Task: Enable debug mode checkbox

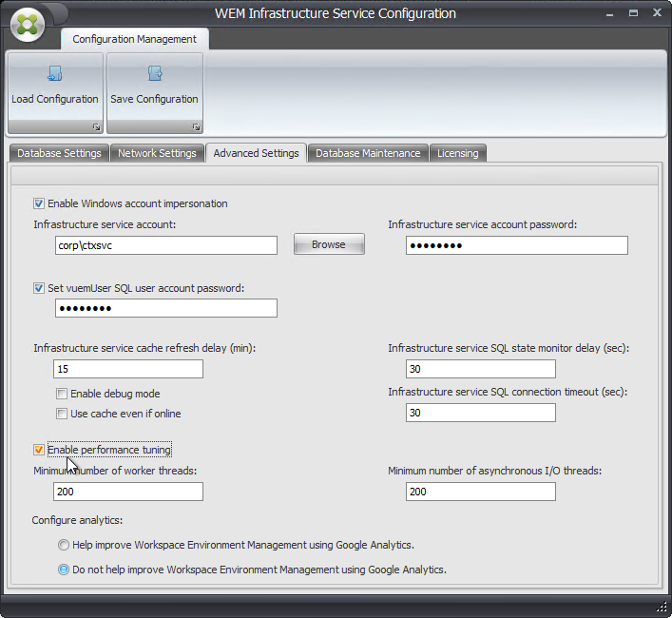Action: click(x=62, y=394)
